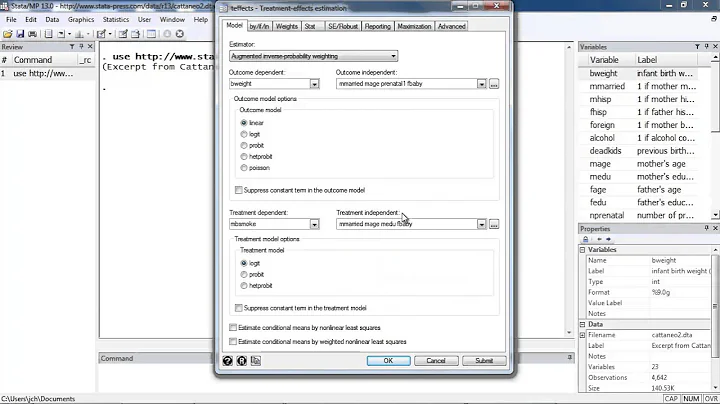Click the dialog Help question-mark icon
Image resolution: width=720 pixels, height=404 pixels.
(x=227, y=361)
